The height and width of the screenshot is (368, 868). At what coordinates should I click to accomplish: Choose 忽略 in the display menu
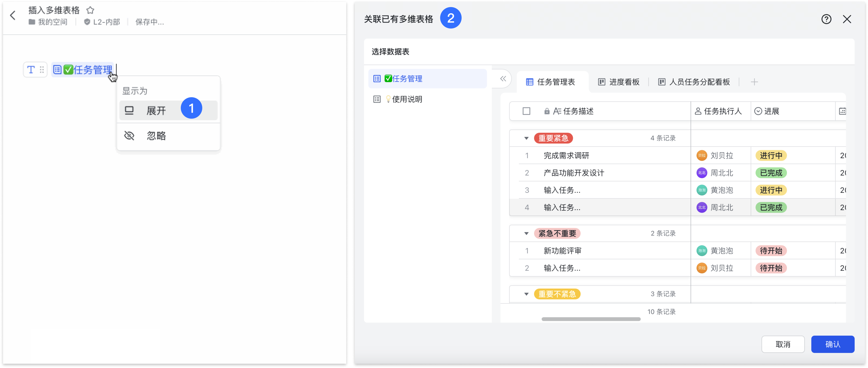pyautogui.click(x=169, y=136)
